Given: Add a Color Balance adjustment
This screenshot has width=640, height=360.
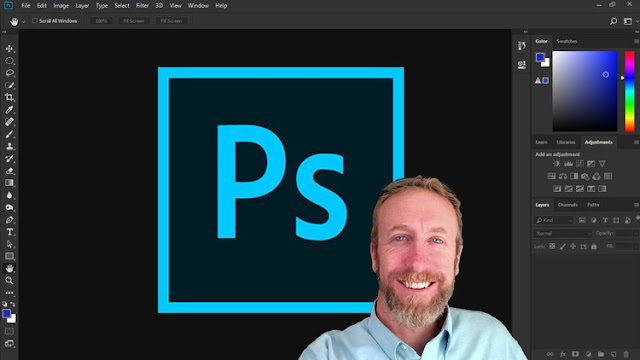Looking at the screenshot, I should click(x=563, y=176).
